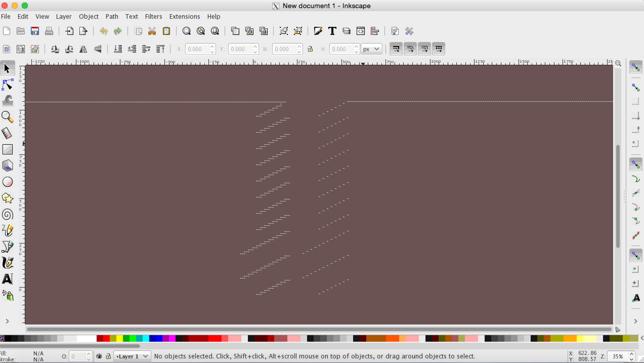Select the Zoom magnifier tool

click(7, 117)
